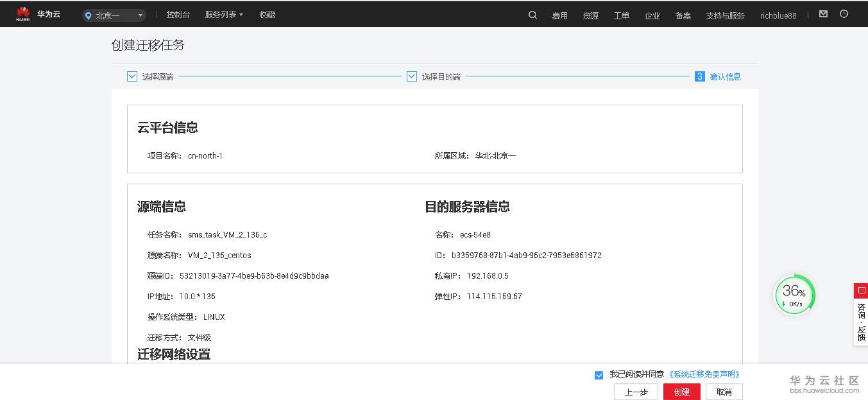Click the 上一步 previous step button
Image resolution: width=868 pixels, height=400 pixels.
pyautogui.click(x=636, y=392)
